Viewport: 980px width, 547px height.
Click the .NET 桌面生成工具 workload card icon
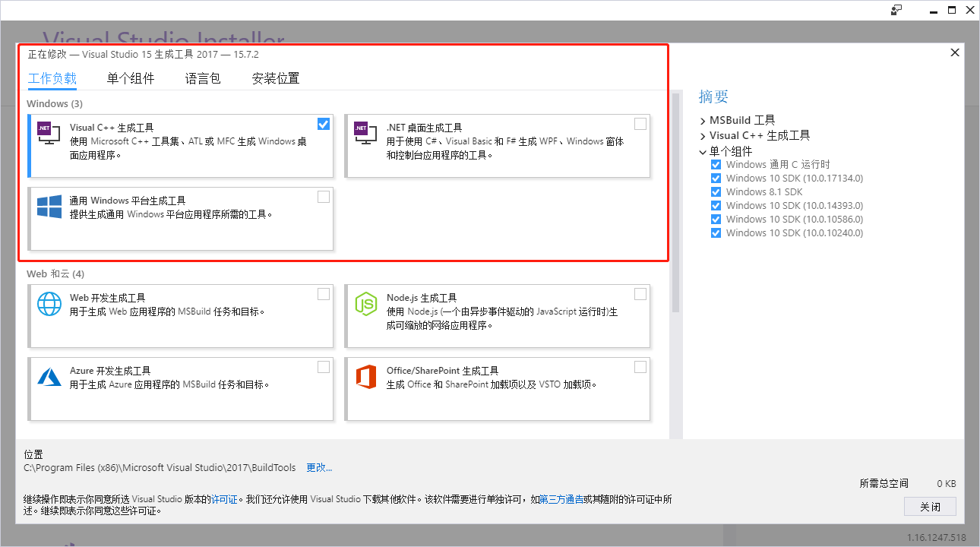pos(365,134)
